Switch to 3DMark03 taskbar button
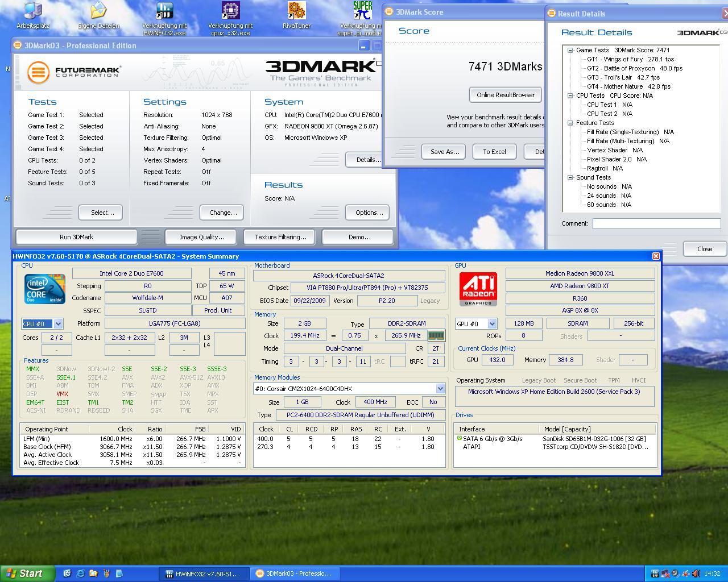 coord(295,573)
